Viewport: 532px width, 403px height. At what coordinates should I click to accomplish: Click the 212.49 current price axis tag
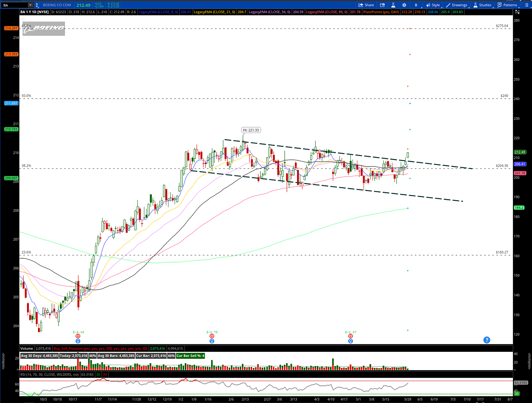(520, 152)
